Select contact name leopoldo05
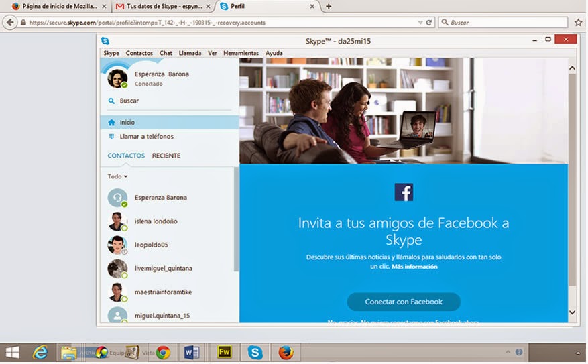 (151, 245)
